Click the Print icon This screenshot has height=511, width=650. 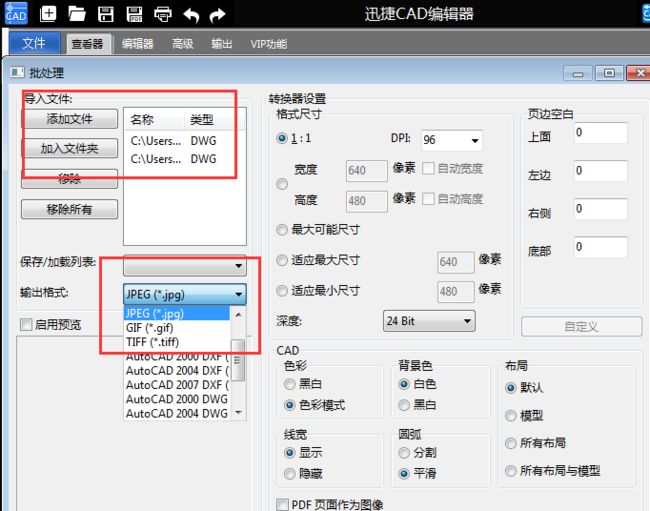(x=162, y=14)
